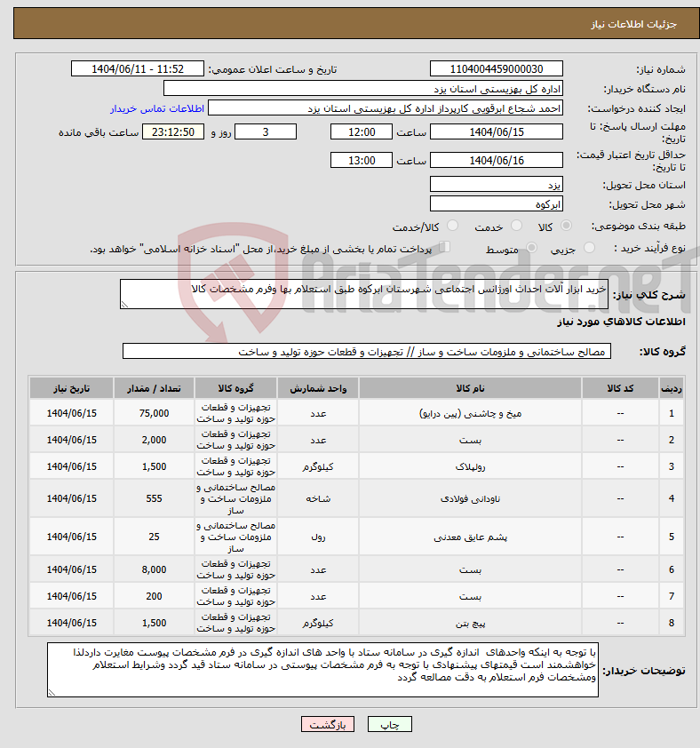Click the price validity date 1404/06/16 field
The width and height of the screenshot is (700, 748).
pyautogui.click(x=497, y=161)
